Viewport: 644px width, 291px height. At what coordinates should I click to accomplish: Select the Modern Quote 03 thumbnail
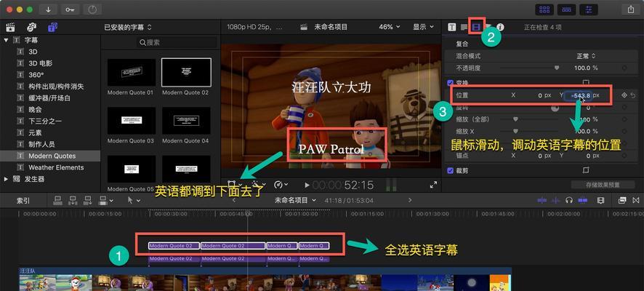[x=132, y=121]
